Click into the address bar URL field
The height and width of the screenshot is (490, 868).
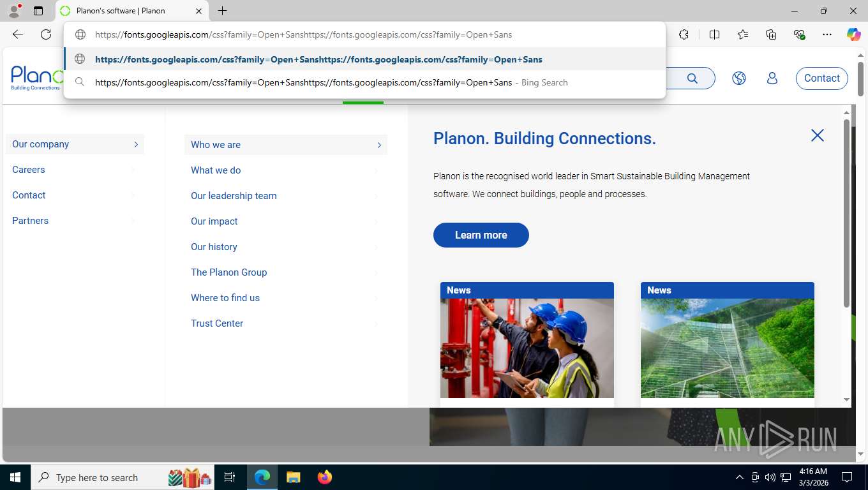point(364,34)
